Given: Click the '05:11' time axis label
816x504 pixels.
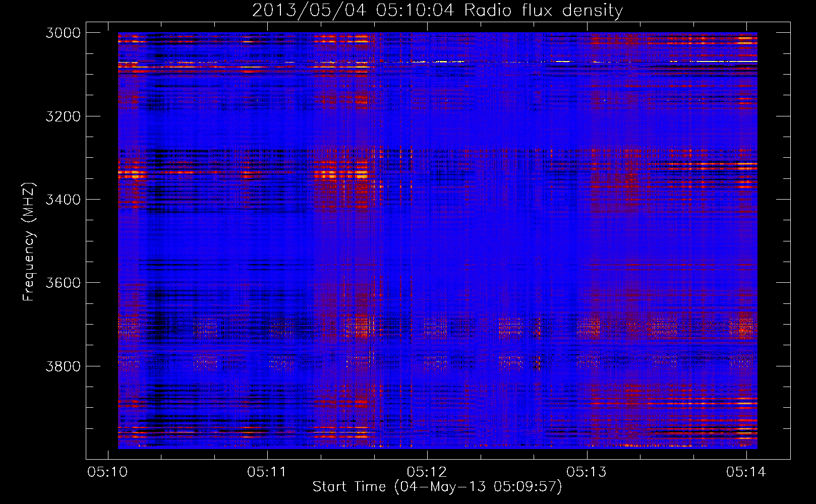Looking at the screenshot, I should pos(267,472).
